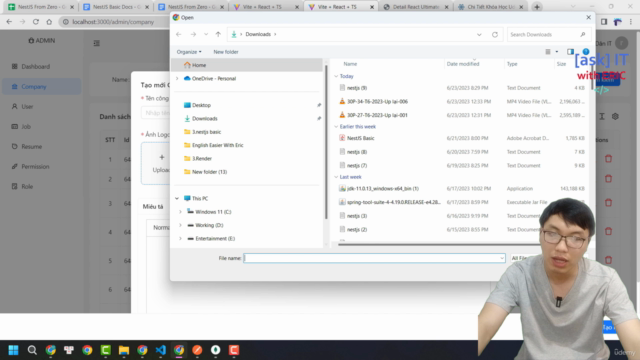Select jdk-11.0.13_windows-x64_bin (1) file
This screenshot has width=640, height=360.
(x=379, y=189)
